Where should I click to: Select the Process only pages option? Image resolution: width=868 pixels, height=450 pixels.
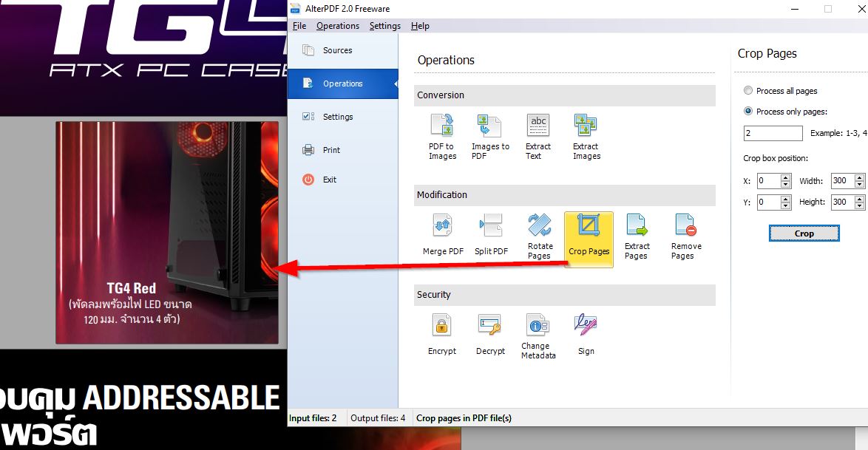click(785, 112)
